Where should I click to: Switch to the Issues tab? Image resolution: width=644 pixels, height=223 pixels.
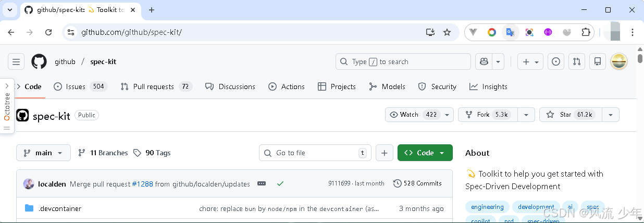80,86
